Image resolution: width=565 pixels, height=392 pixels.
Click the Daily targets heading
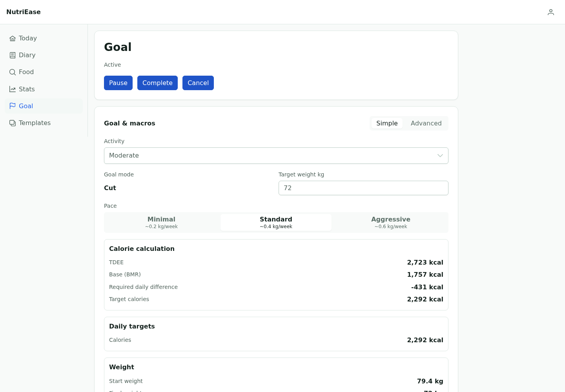(x=132, y=327)
